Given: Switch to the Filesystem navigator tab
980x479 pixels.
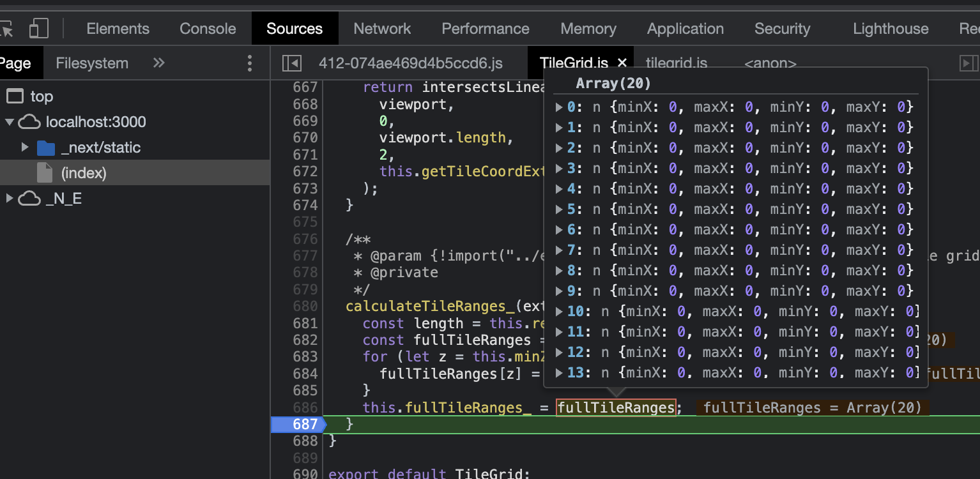Looking at the screenshot, I should click(x=91, y=63).
